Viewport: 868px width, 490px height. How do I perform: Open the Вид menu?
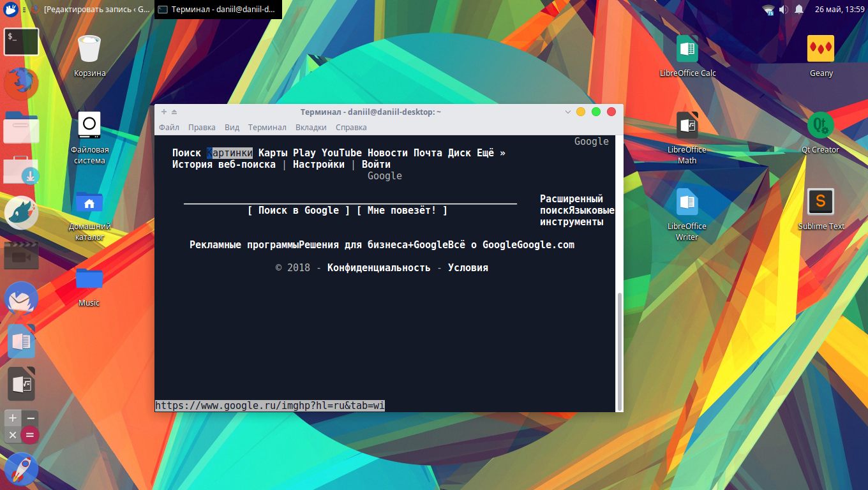pyautogui.click(x=232, y=127)
